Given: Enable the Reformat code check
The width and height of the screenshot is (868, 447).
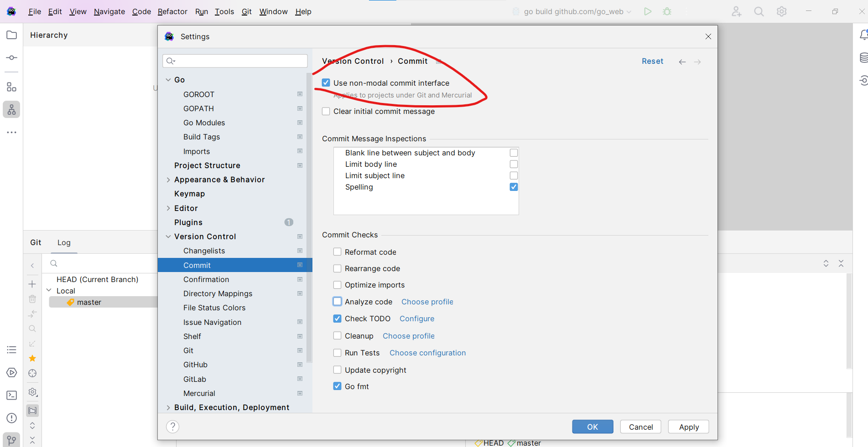Looking at the screenshot, I should [337, 252].
